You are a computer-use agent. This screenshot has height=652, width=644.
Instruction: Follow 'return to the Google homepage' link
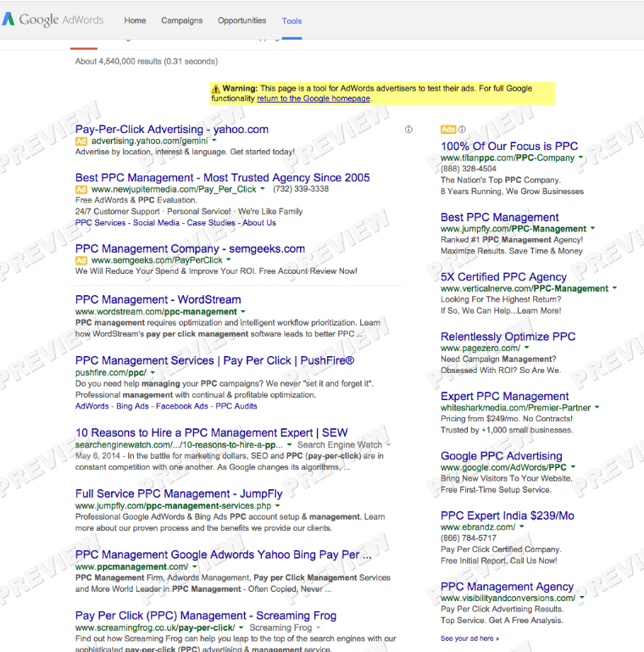314,98
